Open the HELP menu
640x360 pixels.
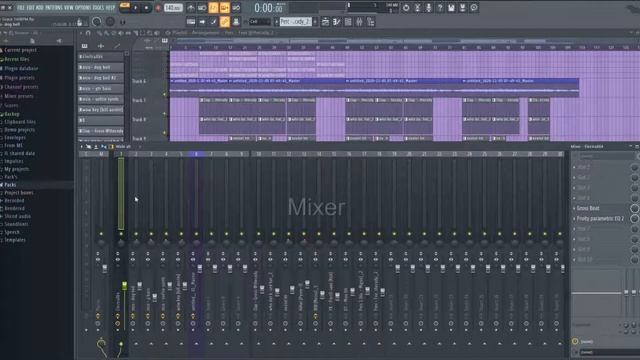110,8
